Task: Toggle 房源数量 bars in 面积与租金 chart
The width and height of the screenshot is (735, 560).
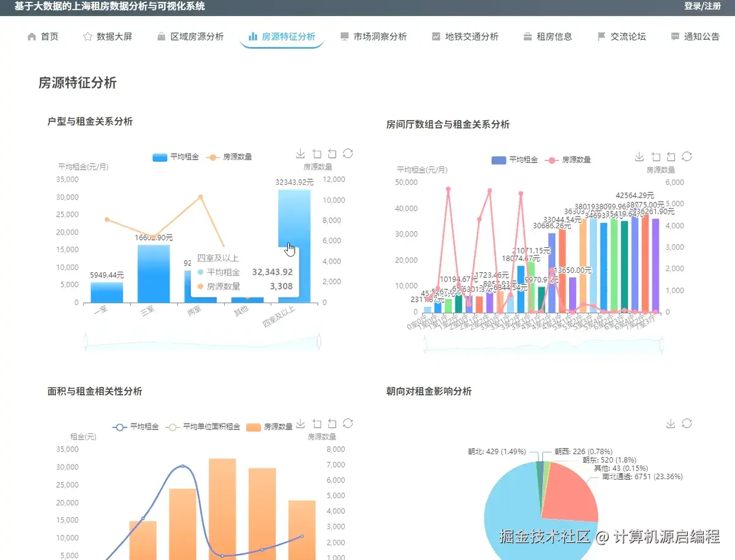Action: pos(269,427)
